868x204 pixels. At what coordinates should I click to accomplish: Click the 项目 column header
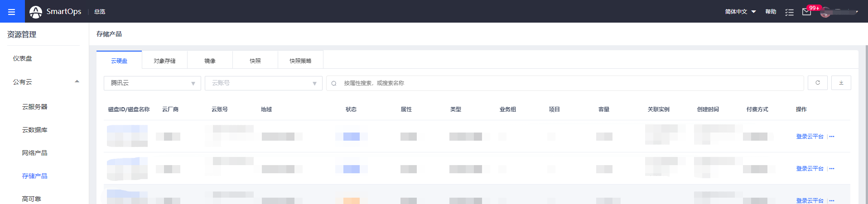[555, 109]
